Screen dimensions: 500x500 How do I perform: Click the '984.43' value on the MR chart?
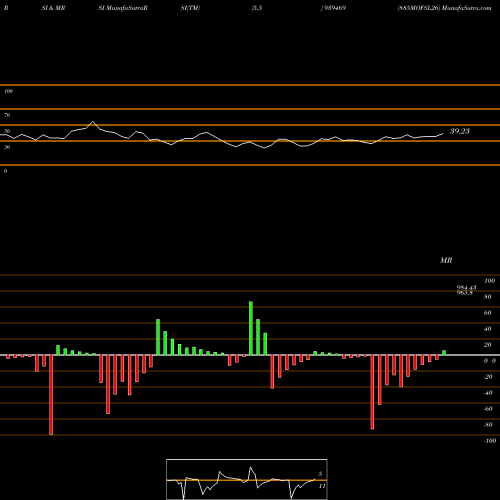tap(466, 287)
